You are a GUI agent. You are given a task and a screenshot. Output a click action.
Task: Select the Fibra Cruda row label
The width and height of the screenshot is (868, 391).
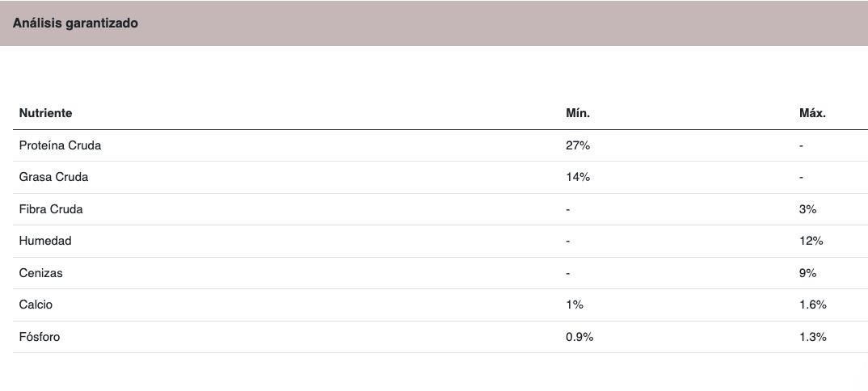[51, 209]
